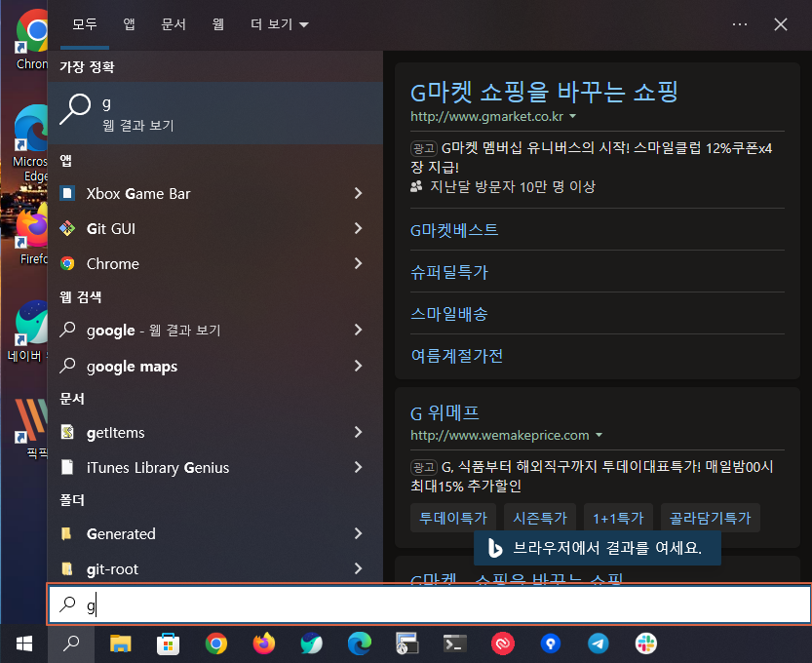Click 시즌특가 button
Viewport: 812px width, 663px height.
click(540, 518)
